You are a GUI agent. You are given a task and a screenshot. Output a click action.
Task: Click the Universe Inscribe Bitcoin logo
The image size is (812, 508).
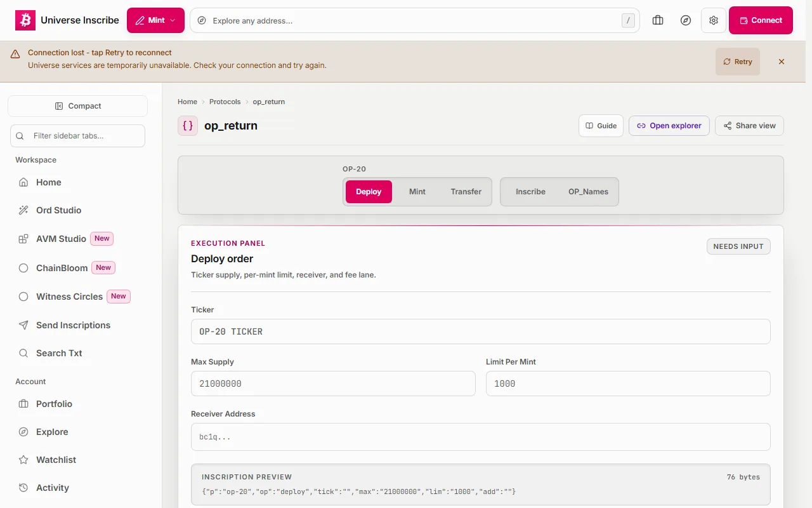point(25,20)
